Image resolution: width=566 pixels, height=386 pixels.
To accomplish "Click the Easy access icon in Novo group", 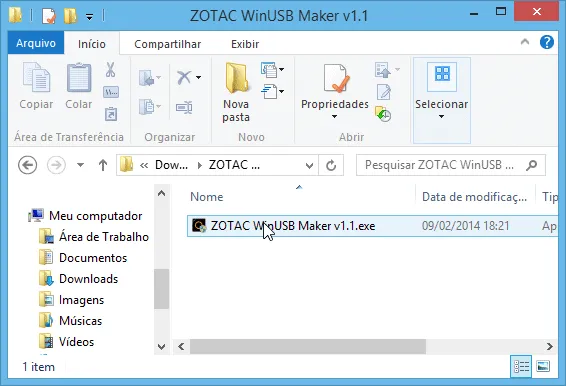I will (x=269, y=91).
